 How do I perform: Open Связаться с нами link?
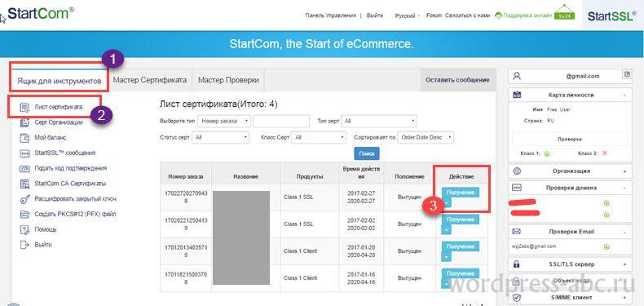[x=468, y=16]
